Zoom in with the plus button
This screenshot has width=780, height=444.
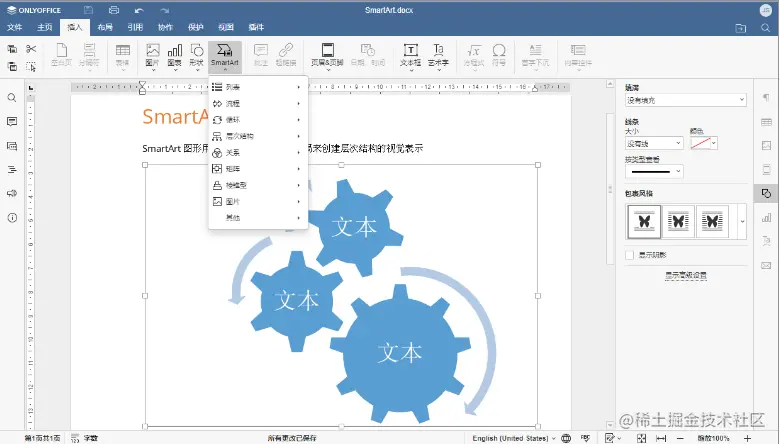click(747, 438)
